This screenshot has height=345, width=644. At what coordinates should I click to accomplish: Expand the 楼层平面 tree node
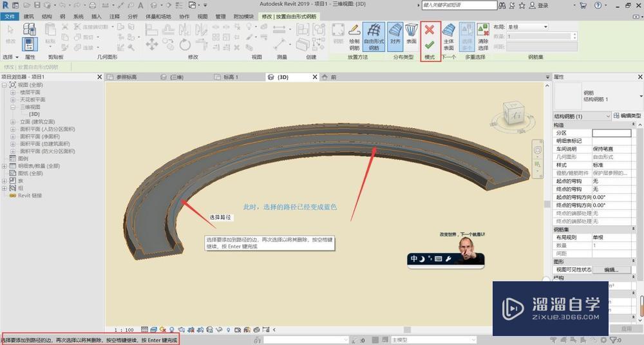tap(13, 93)
